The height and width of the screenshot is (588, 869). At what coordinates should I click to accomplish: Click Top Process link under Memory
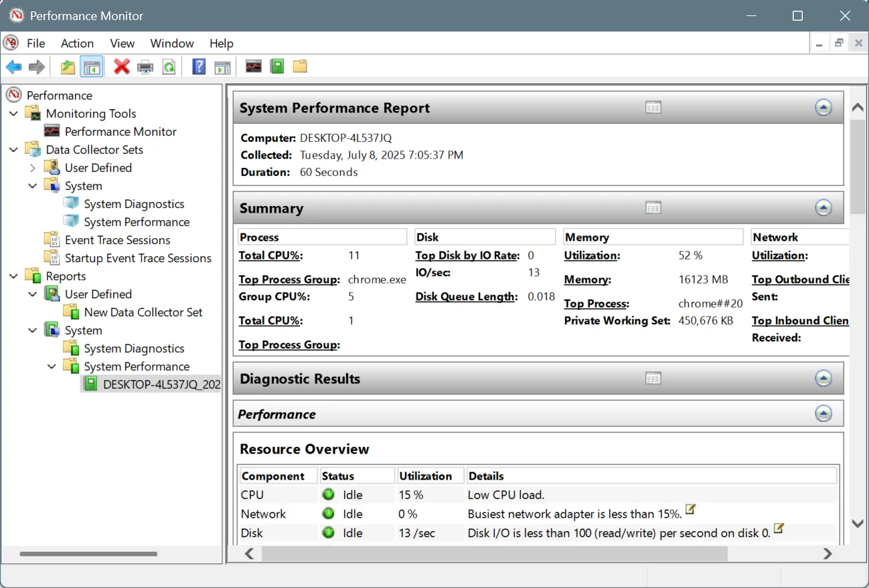click(597, 304)
